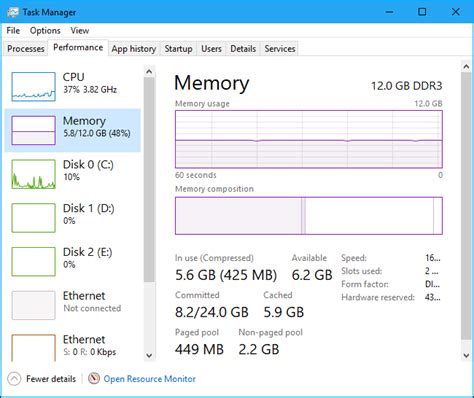
Task: Switch to the Users tab
Action: 211,49
